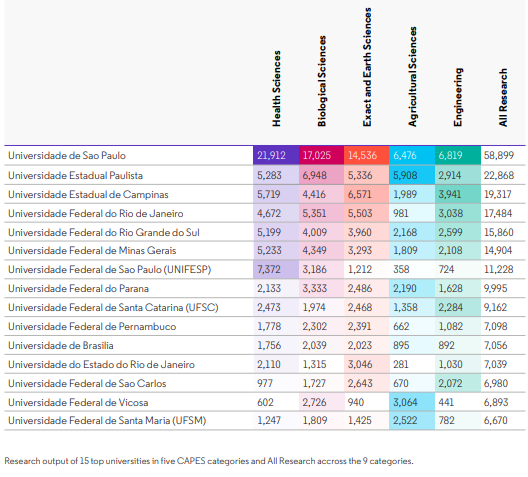Click the cell showing 2,072
The image size is (528, 477).
click(x=458, y=383)
